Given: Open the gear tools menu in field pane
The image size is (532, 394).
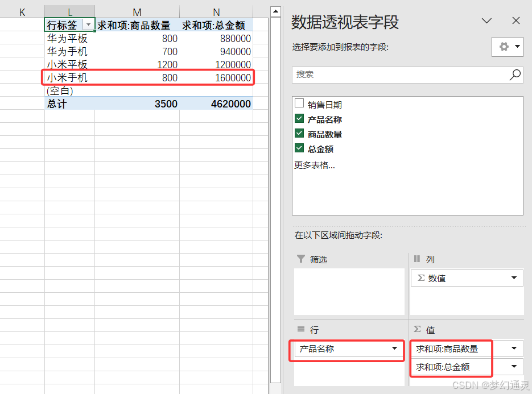Looking at the screenshot, I should click(x=507, y=47).
